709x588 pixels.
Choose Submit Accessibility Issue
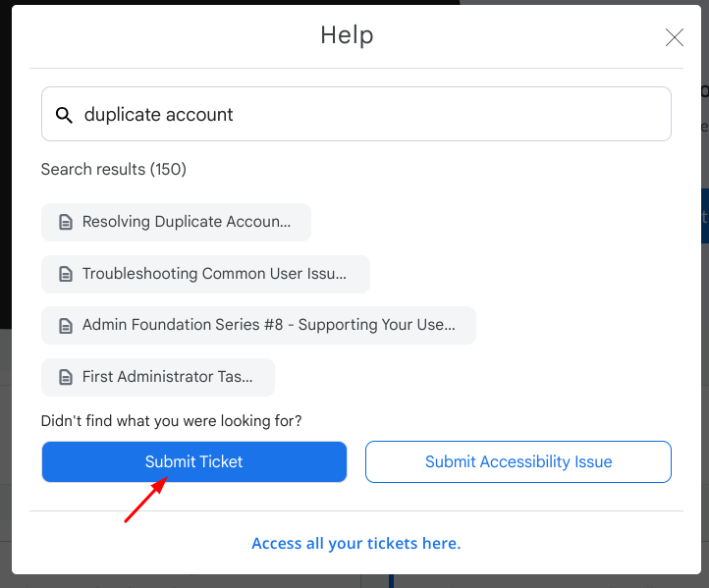[518, 462]
